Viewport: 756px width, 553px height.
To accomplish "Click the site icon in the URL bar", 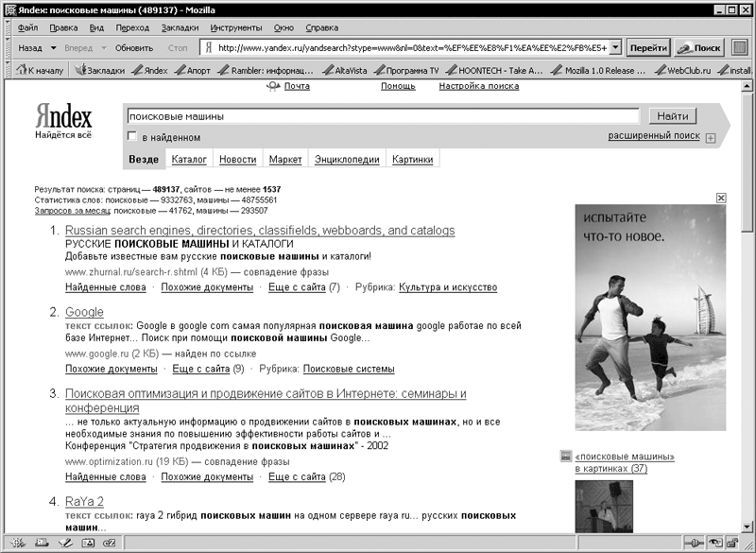I will point(208,47).
